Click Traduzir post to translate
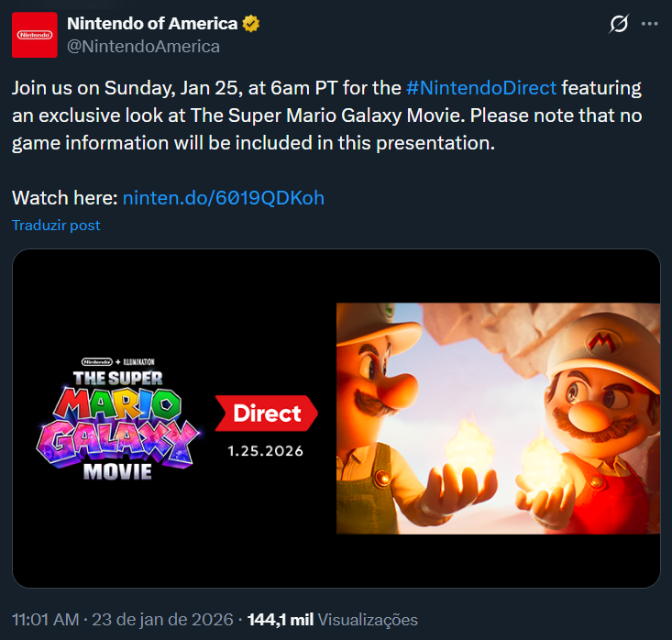The image size is (672, 640). [x=56, y=225]
